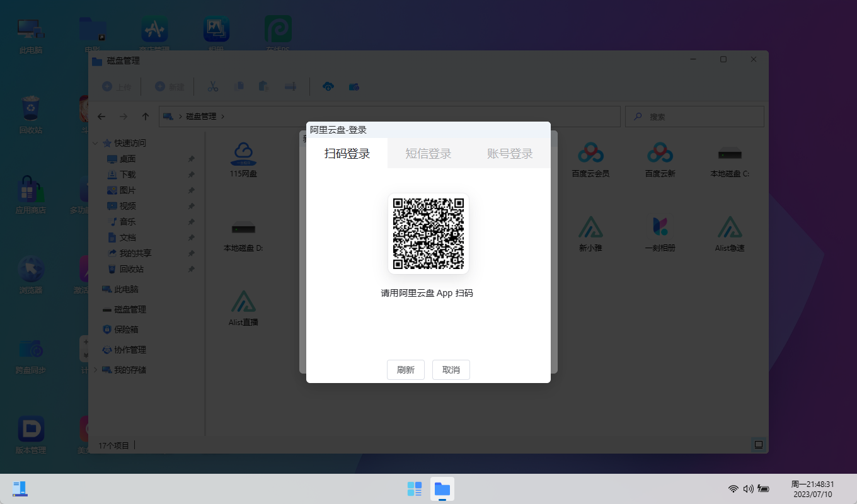Viewport: 857px width, 504px height.
Task: Switch to the 短信登录 tab
Action: [x=428, y=153]
